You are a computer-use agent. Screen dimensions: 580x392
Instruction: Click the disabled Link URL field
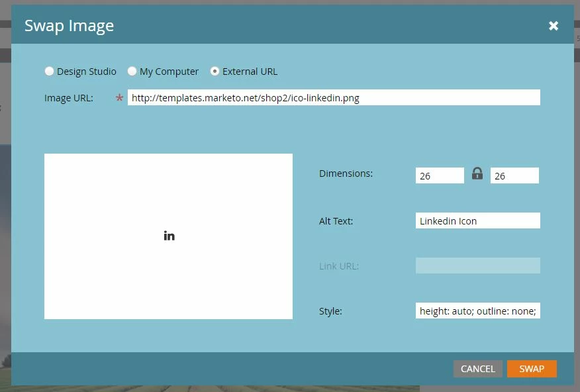click(x=477, y=266)
